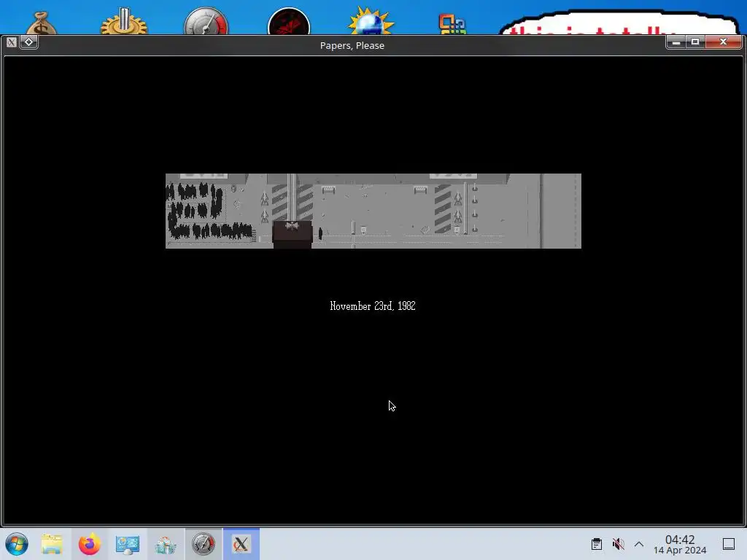Open the system settings taskbar icon
This screenshot has width=747, height=560.
[x=127, y=544]
